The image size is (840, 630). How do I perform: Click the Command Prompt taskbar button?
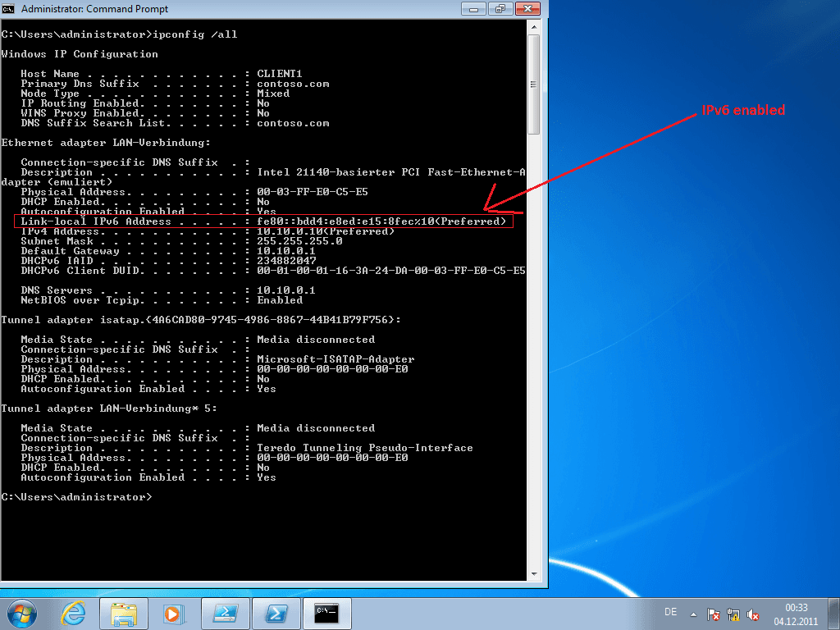pyautogui.click(x=326, y=613)
